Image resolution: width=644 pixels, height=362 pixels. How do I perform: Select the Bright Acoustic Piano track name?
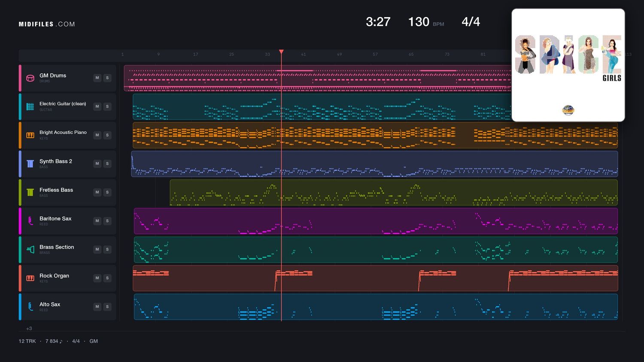pyautogui.click(x=63, y=133)
